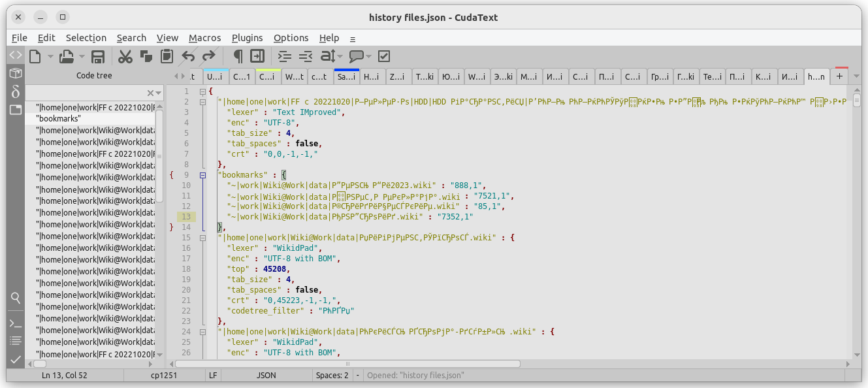The width and height of the screenshot is (868, 388).
Task: Click the JSON lexer status bar field
Action: [x=266, y=376]
